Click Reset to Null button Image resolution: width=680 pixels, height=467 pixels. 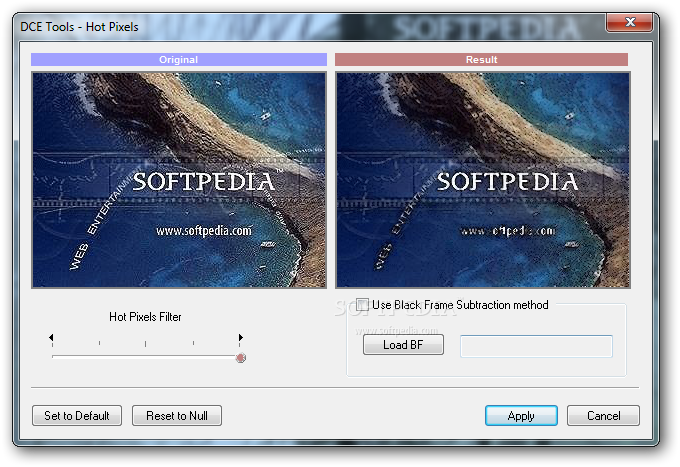click(x=177, y=416)
